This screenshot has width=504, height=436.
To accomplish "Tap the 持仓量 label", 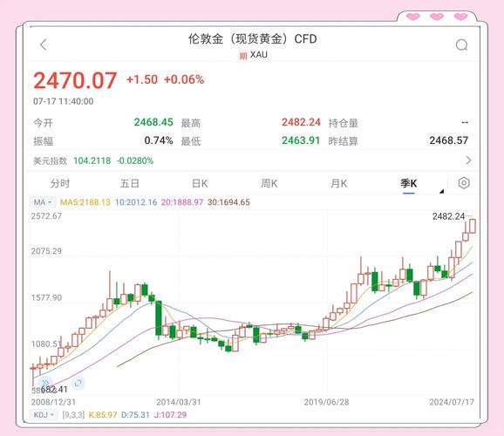I will click(x=344, y=123).
